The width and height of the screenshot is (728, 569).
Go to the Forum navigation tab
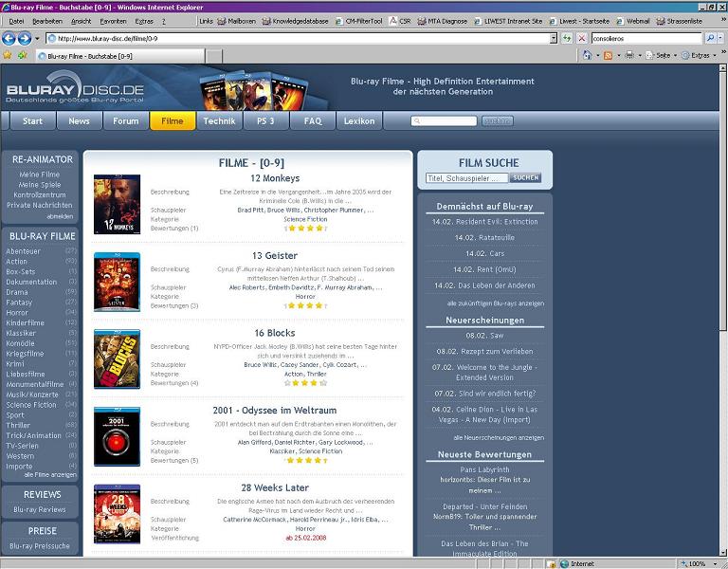126,121
